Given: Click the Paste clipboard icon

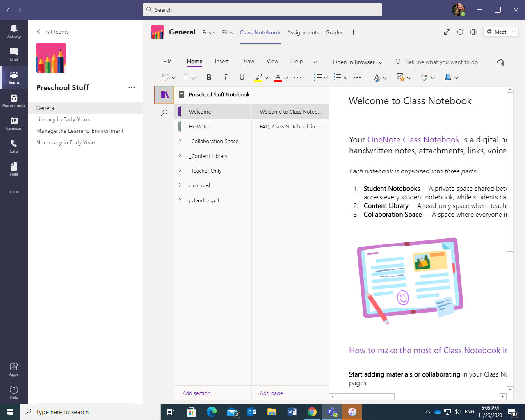Looking at the screenshot, I should pos(185,77).
